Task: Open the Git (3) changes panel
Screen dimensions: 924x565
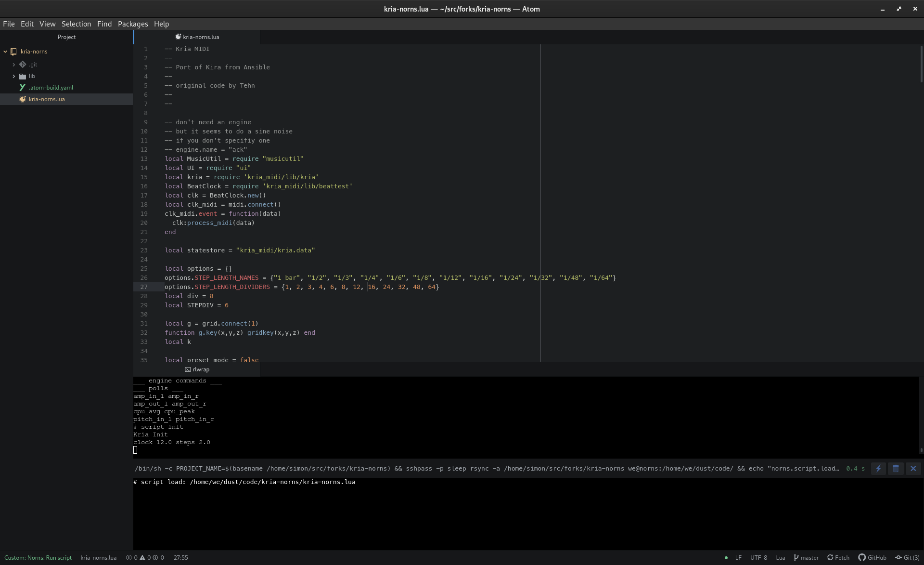Action: click(x=907, y=557)
